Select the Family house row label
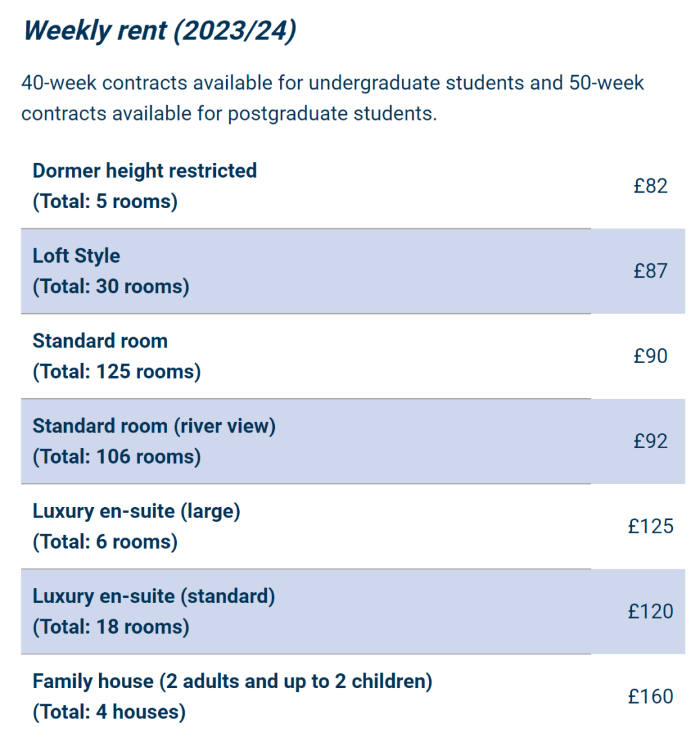 tap(233, 682)
